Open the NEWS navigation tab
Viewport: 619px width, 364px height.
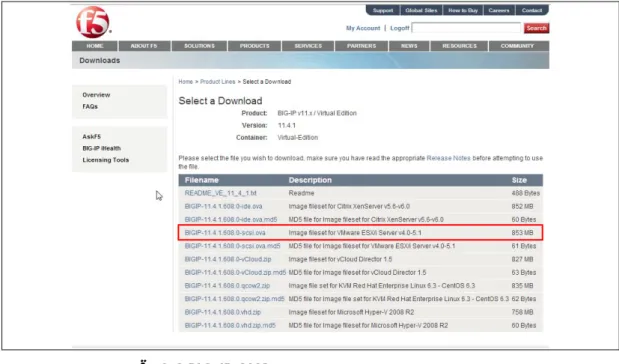point(409,46)
